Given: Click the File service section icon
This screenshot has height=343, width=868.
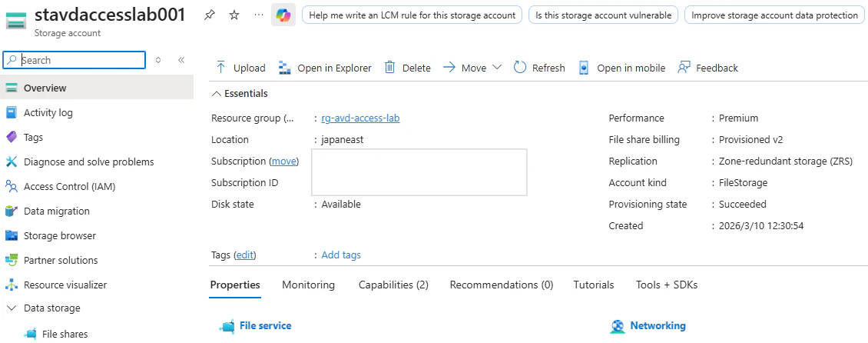Looking at the screenshot, I should 227,326.
